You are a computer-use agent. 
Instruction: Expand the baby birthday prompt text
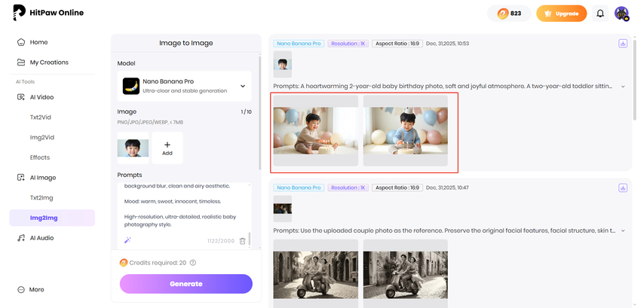click(x=623, y=87)
